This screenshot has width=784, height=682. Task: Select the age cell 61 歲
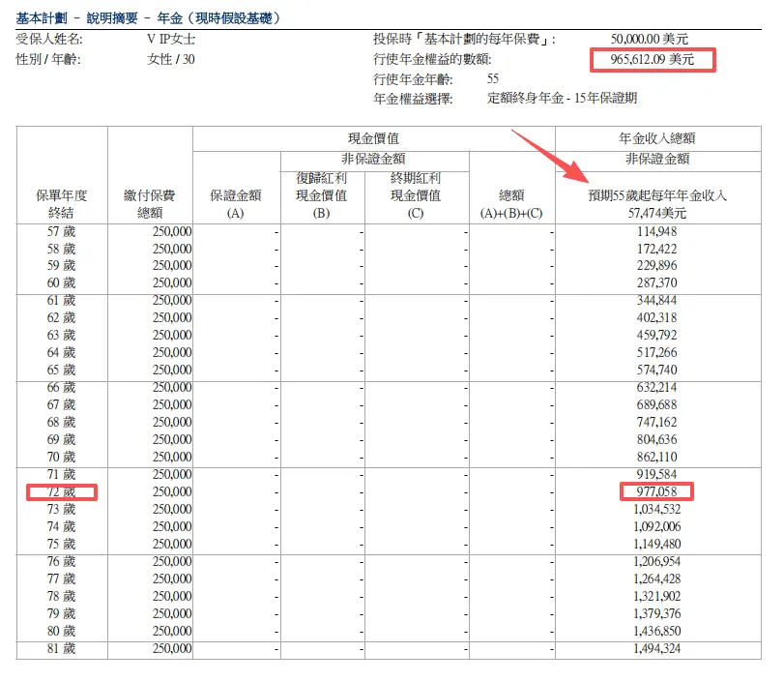pos(62,301)
